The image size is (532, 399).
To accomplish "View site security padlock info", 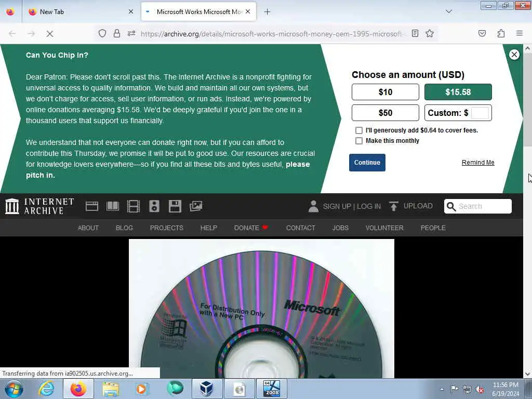I will point(117,33).
